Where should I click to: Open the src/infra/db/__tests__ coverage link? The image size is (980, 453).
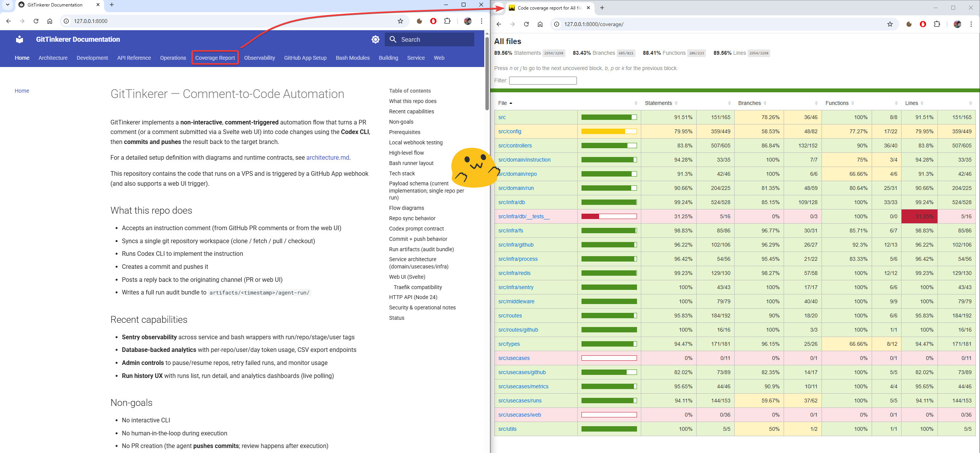pos(524,216)
